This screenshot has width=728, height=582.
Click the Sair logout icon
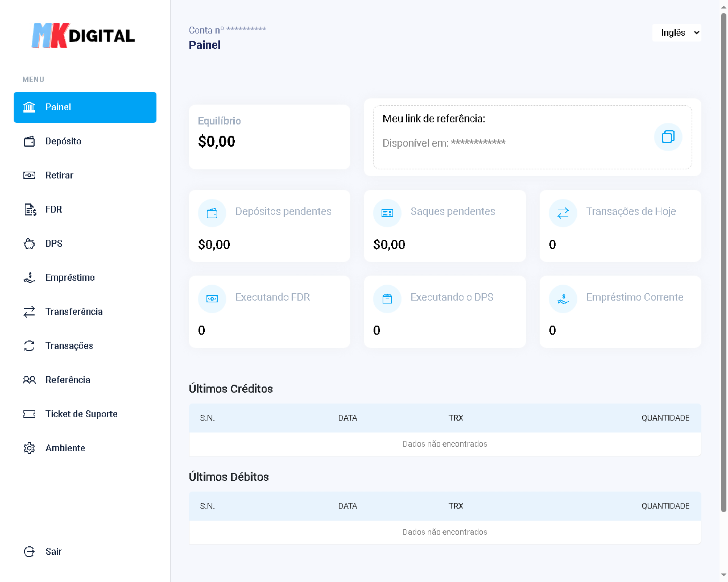(x=29, y=552)
